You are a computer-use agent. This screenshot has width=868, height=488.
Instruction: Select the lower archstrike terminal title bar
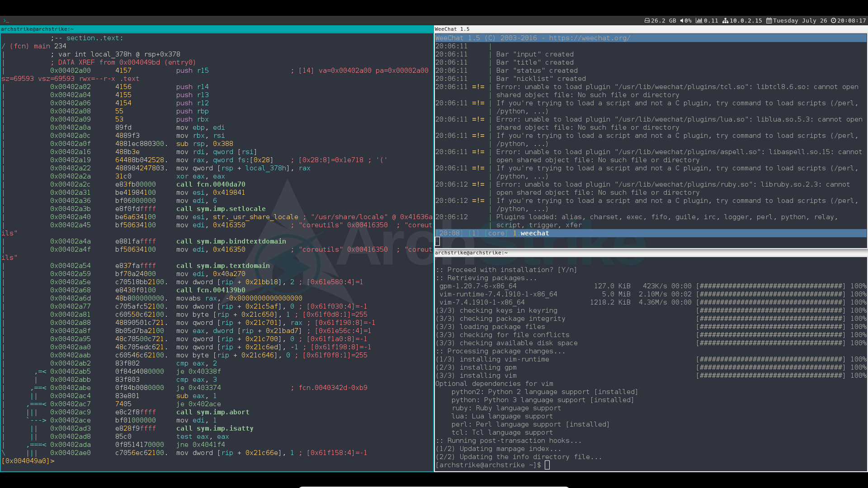[x=651, y=253]
